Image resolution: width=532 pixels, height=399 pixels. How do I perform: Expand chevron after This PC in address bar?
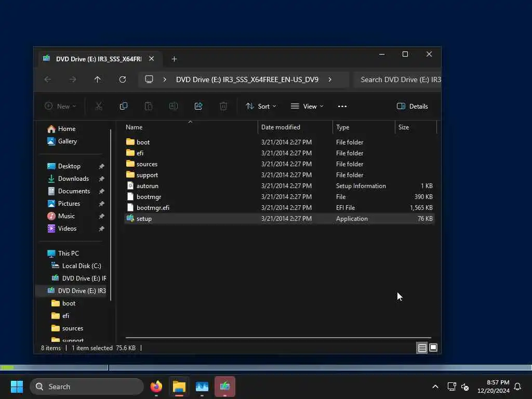coord(165,79)
